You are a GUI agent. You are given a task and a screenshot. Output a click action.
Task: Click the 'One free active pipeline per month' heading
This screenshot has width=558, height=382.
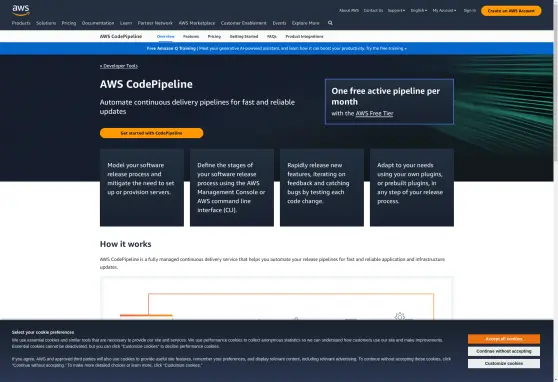click(x=386, y=96)
